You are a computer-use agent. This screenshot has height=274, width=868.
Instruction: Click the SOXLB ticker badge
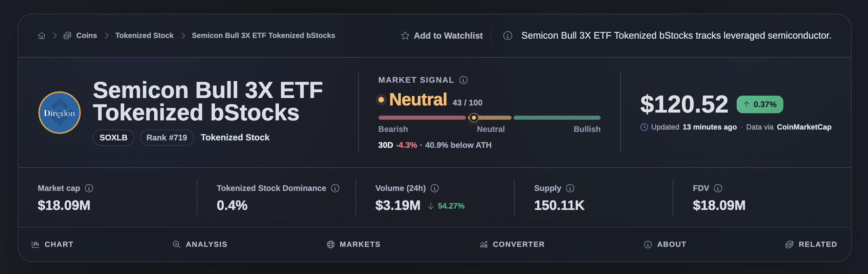113,138
